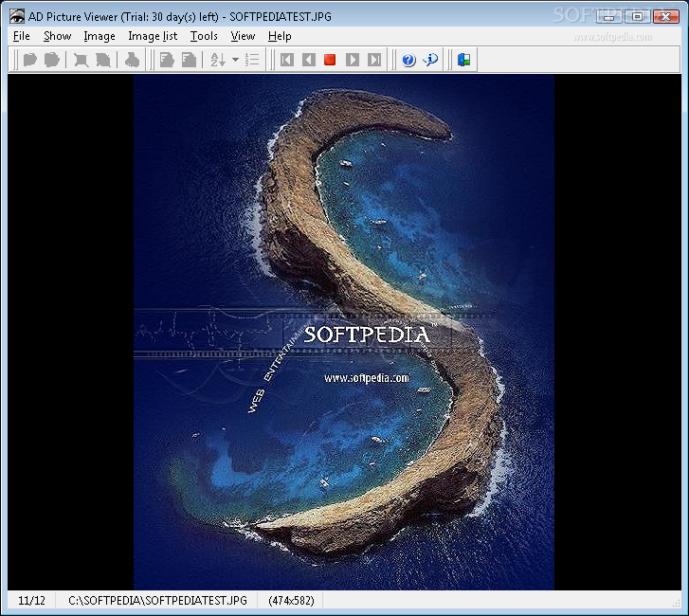Click the first image list document icon

tap(167, 60)
